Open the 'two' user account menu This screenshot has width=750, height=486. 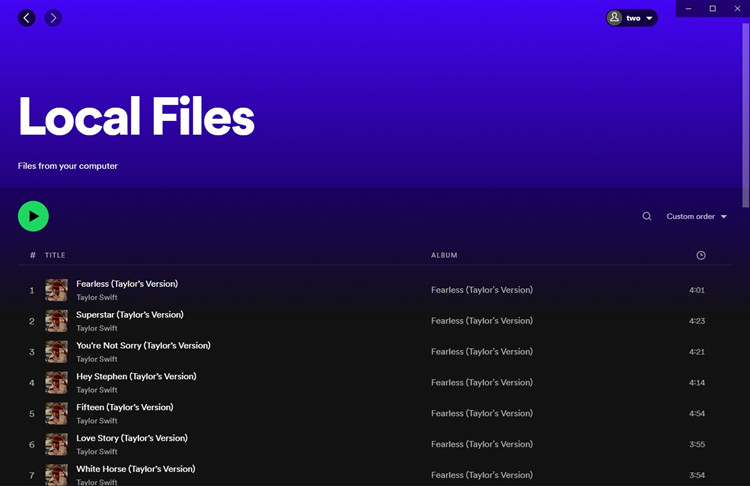click(631, 18)
